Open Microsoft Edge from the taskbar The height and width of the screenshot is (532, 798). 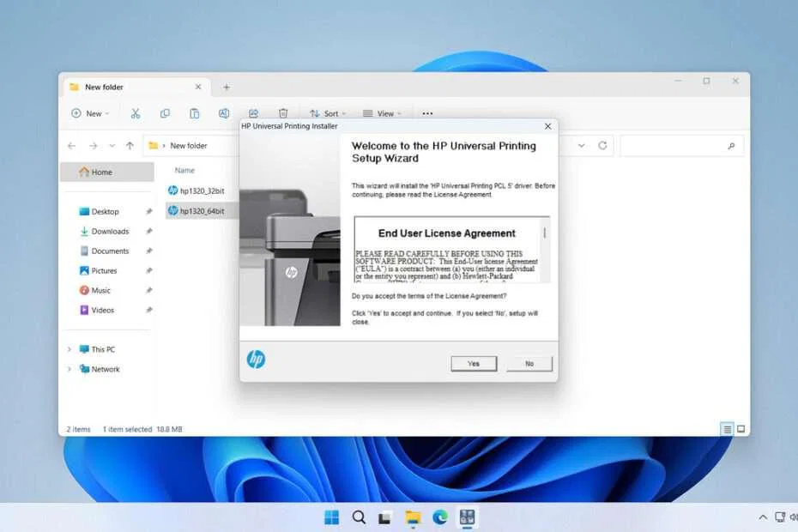point(440,517)
